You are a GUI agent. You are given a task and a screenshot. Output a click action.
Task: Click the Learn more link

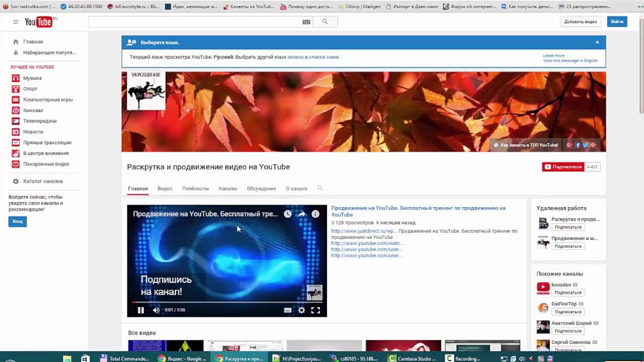tap(553, 56)
